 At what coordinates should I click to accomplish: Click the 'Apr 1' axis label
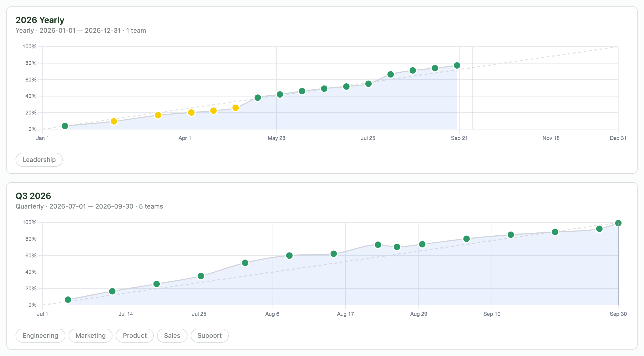(185, 138)
